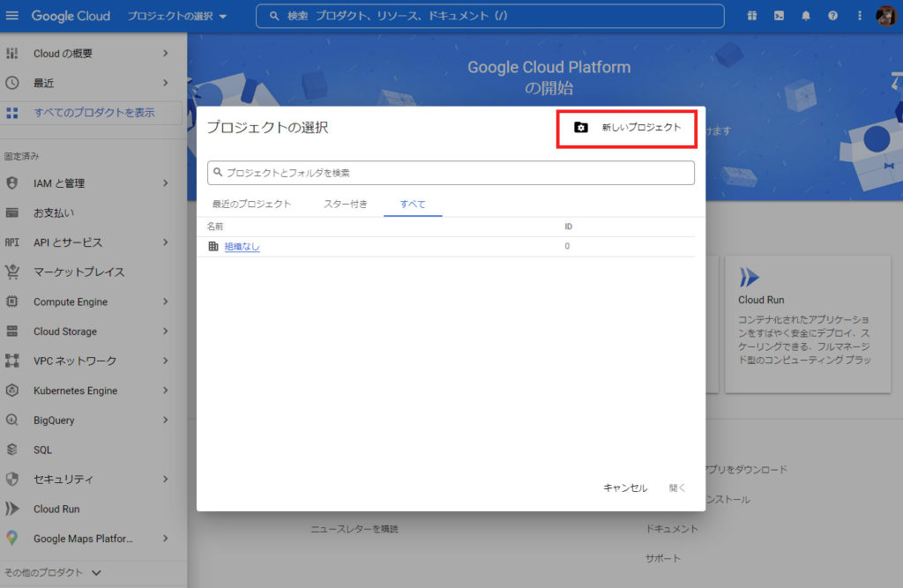The height and width of the screenshot is (588, 903).
Task: Expand the Compute Engine submenu arrow
Action: click(165, 301)
